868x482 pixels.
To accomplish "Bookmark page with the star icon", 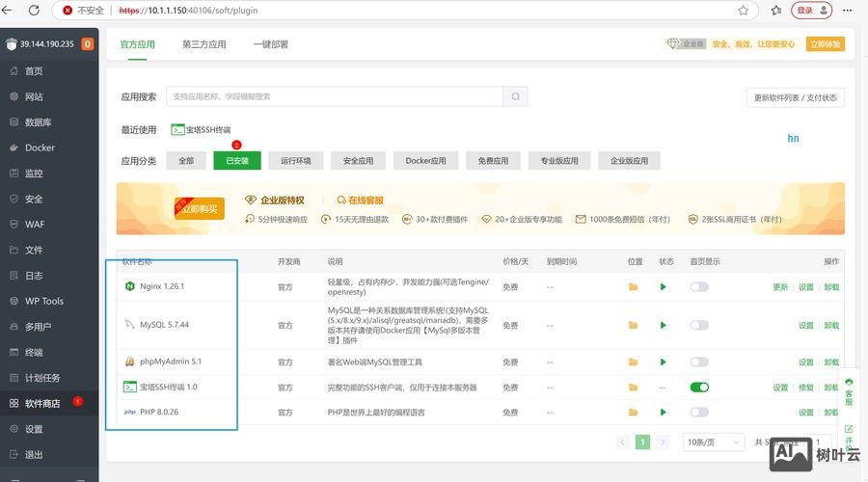I will (744, 10).
